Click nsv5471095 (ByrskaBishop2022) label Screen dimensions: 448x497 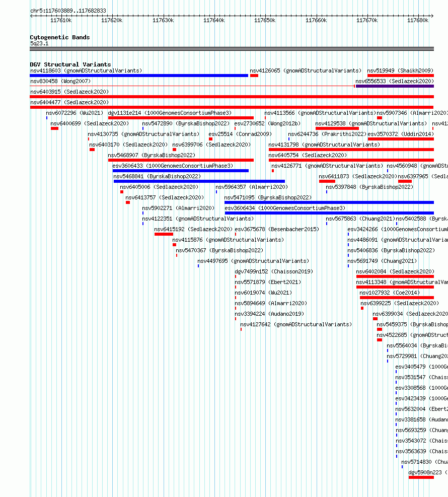point(268,197)
